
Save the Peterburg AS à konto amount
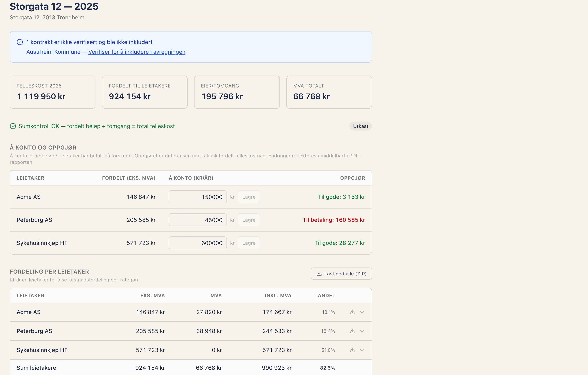click(x=249, y=220)
